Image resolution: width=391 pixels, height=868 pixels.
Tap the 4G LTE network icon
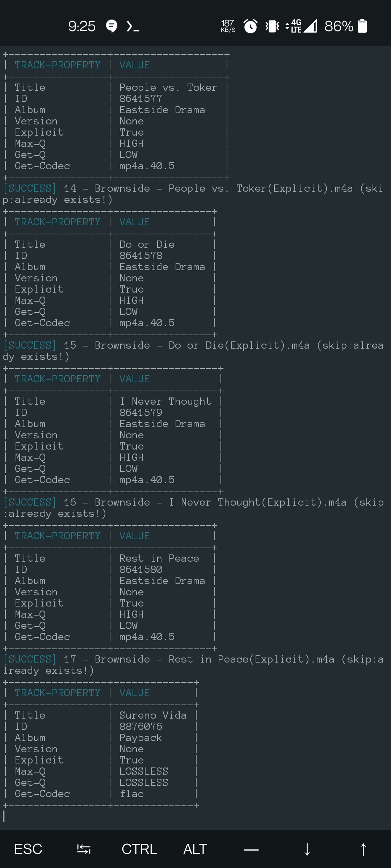(x=295, y=26)
